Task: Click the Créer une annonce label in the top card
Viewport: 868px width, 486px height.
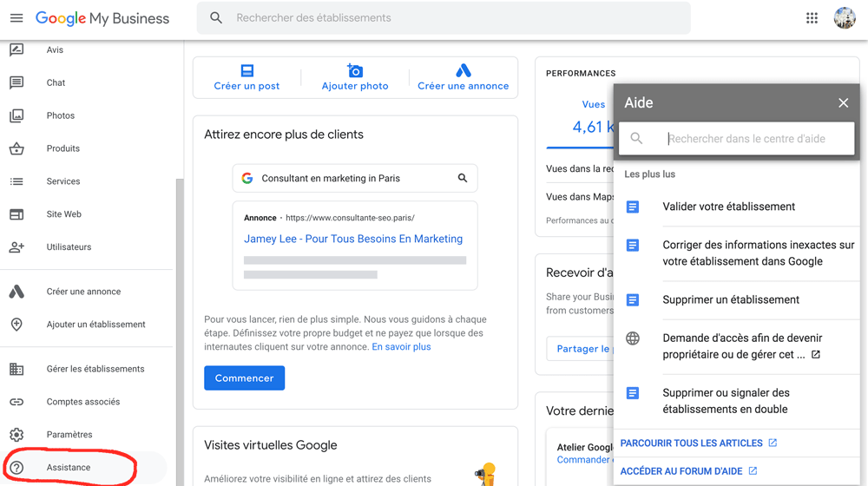Action: coord(464,86)
